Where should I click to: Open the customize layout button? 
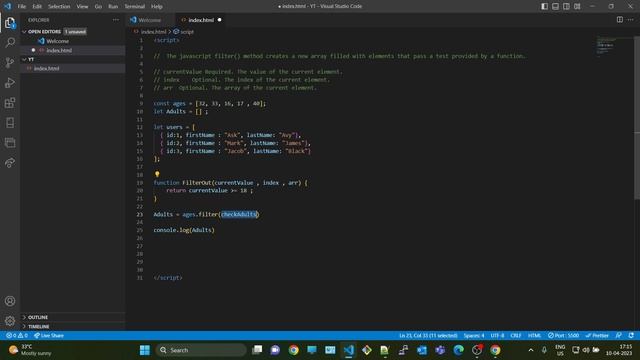pos(577,6)
